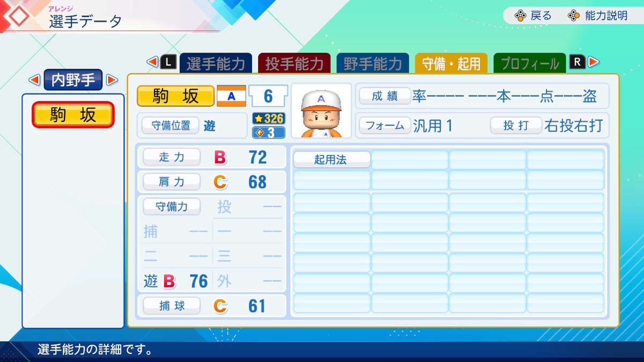The width and height of the screenshot is (644, 362).
Task: Click the 選手データ screen title
Action: (x=85, y=21)
